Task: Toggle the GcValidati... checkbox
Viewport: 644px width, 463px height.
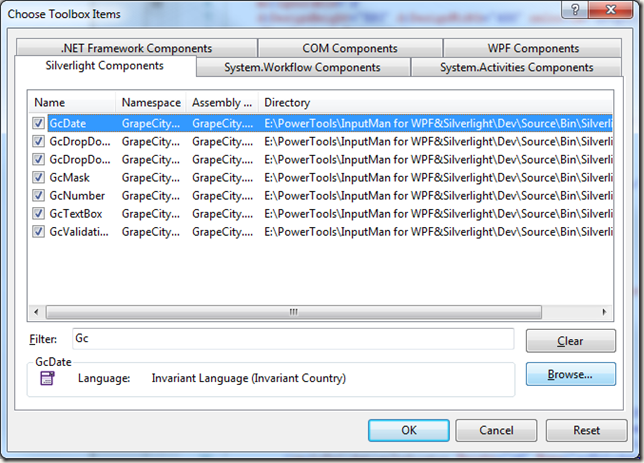Action: (39, 231)
